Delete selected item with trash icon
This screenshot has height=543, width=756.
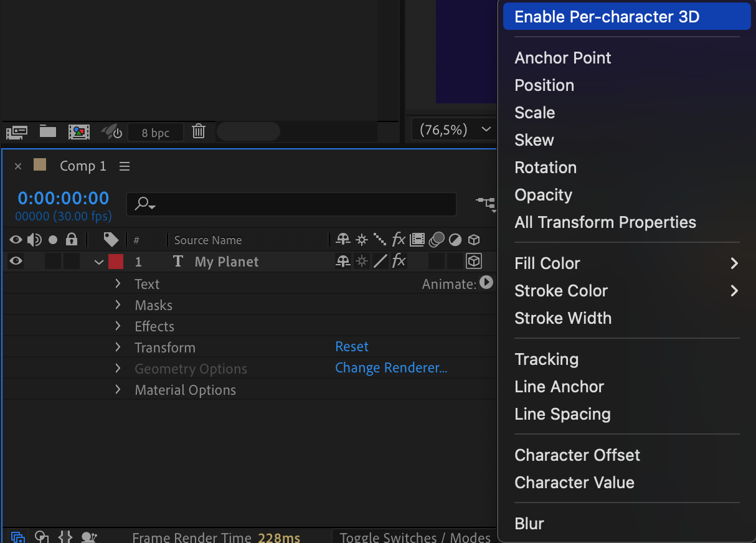click(x=199, y=131)
